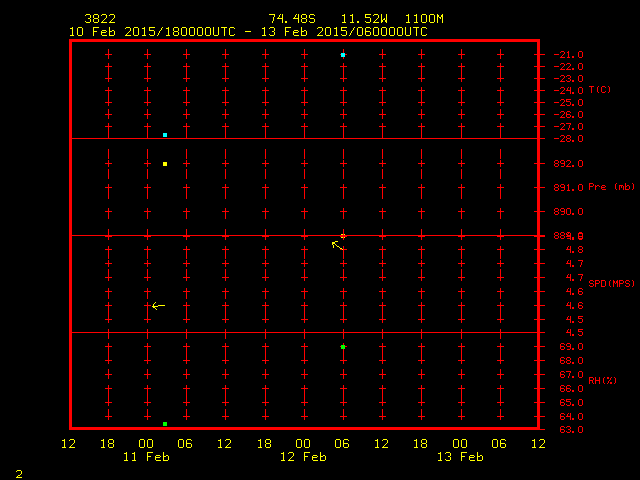640x480 pixels.
Task: Click the orange marker on the middle line
Action: [343, 236]
